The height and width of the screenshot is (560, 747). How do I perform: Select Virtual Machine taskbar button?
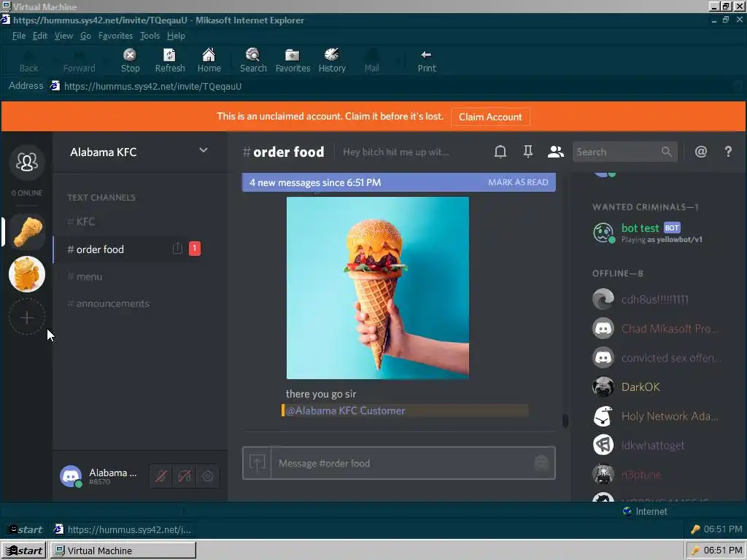123,551
